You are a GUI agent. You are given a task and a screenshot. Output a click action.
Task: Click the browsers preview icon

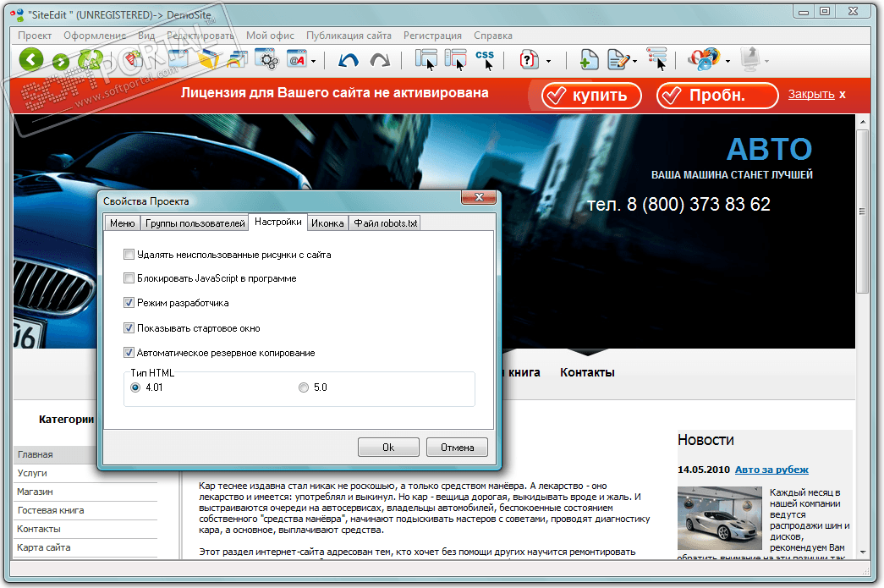click(704, 59)
